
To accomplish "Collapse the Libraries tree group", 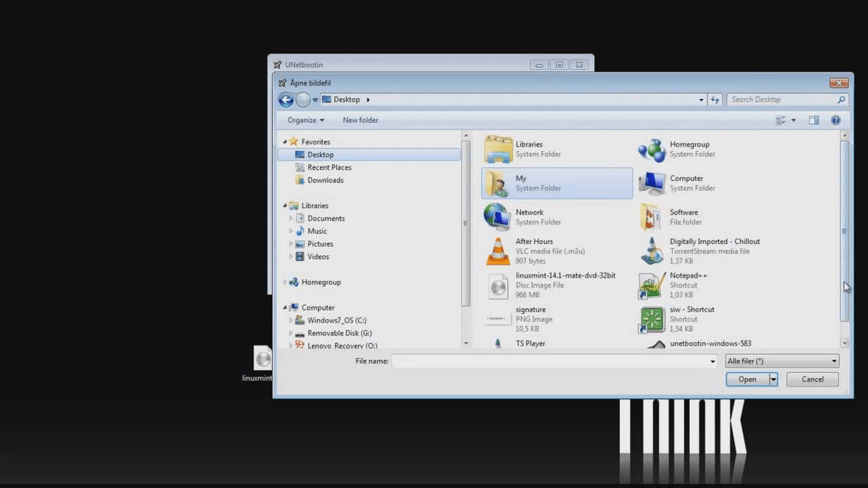I will point(285,206).
